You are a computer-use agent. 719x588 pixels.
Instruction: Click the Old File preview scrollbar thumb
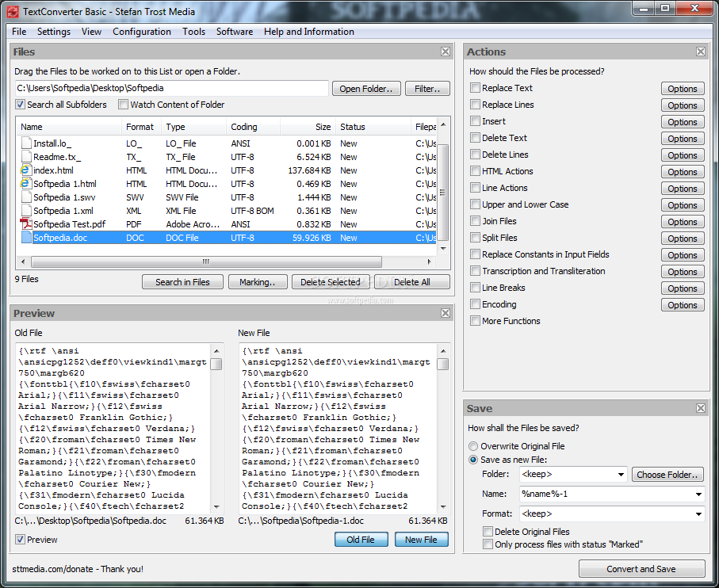[x=216, y=365]
